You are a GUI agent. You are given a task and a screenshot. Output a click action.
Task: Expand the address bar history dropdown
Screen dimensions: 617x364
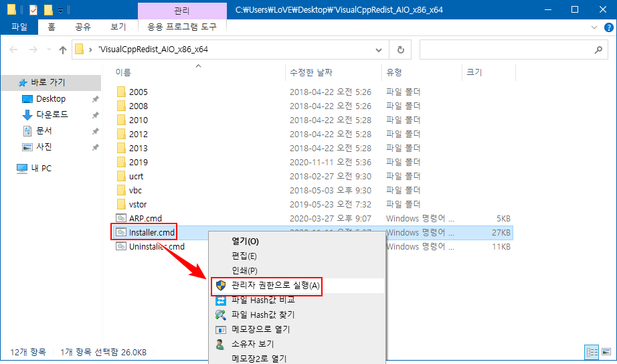click(x=379, y=50)
